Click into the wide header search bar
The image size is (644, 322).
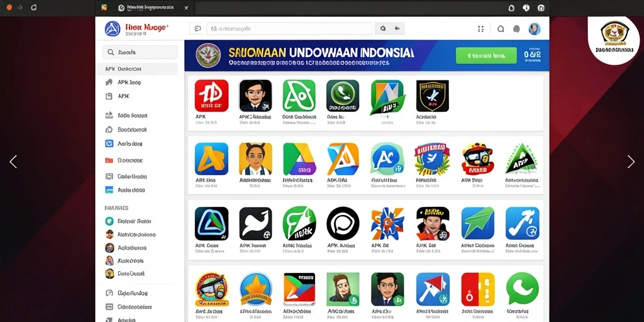[289, 29]
